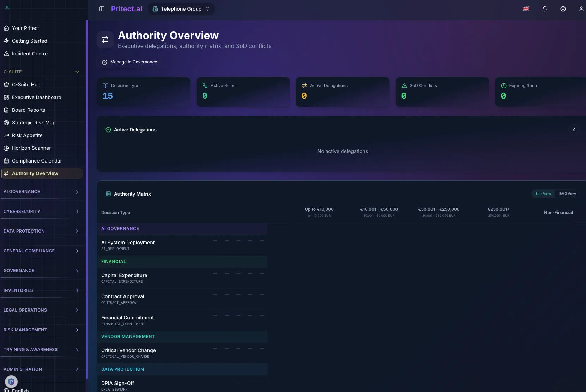Open notifications bell
The width and height of the screenshot is (586, 392).
click(545, 9)
